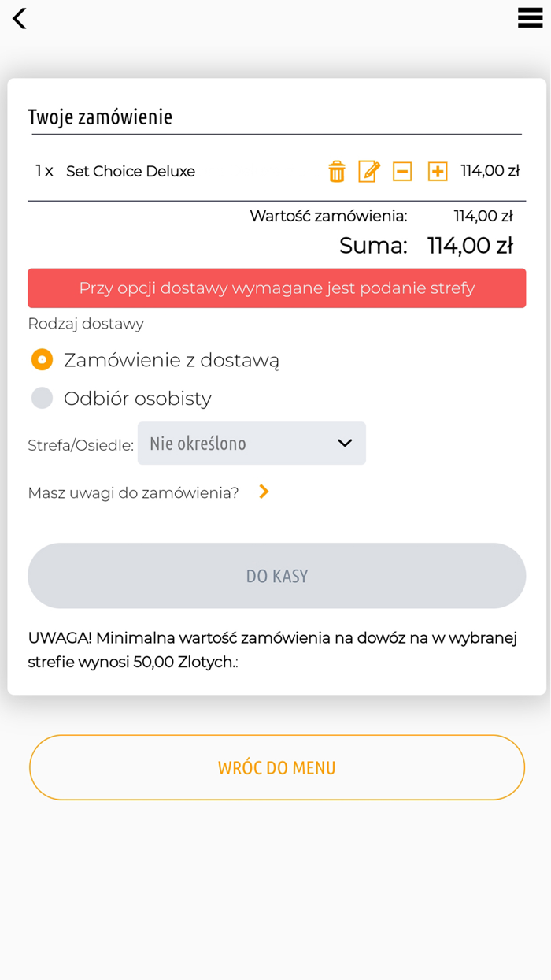The width and height of the screenshot is (551, 980).
Task: Increase Set Choice Deluxe quantity with plus icon
Action: 437,171
